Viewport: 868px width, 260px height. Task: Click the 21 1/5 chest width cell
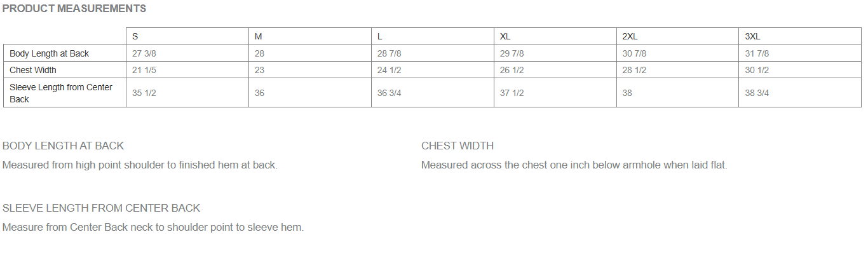coord(144,70)
